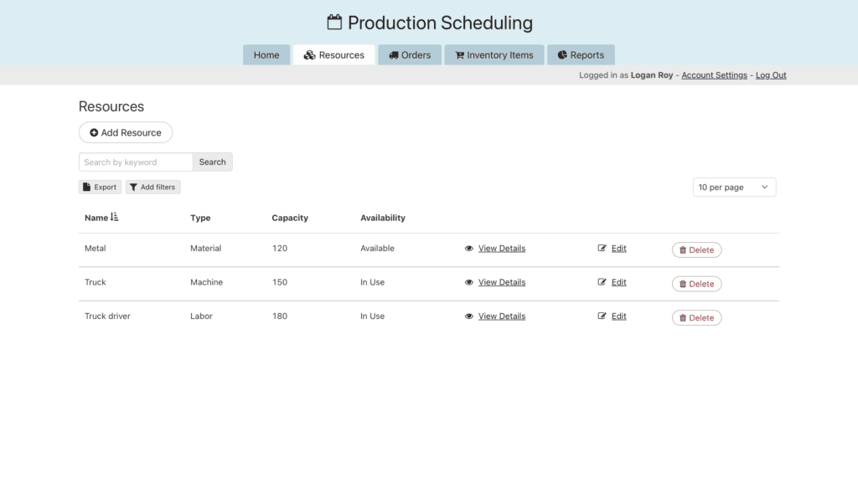858x504 pixels.
Task: Click the calendar icon beside Production Scheduling
Action: (x=334, y=23)
